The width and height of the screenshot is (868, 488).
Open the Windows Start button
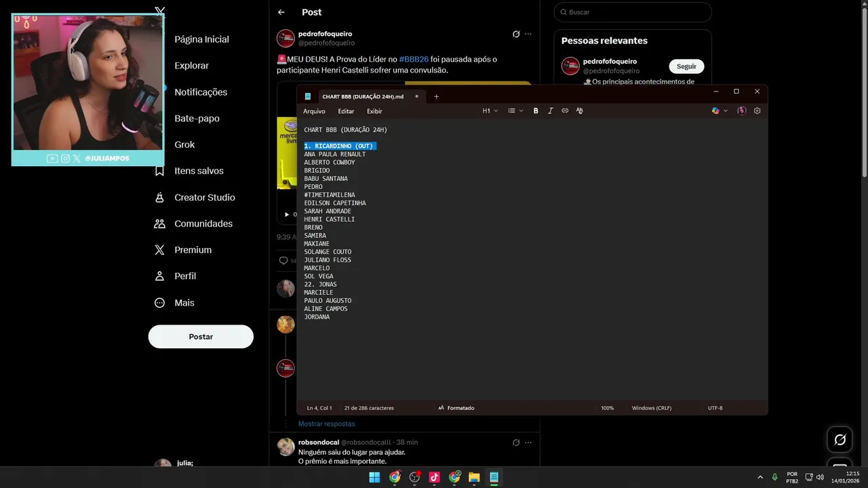(x=374, y=477)
